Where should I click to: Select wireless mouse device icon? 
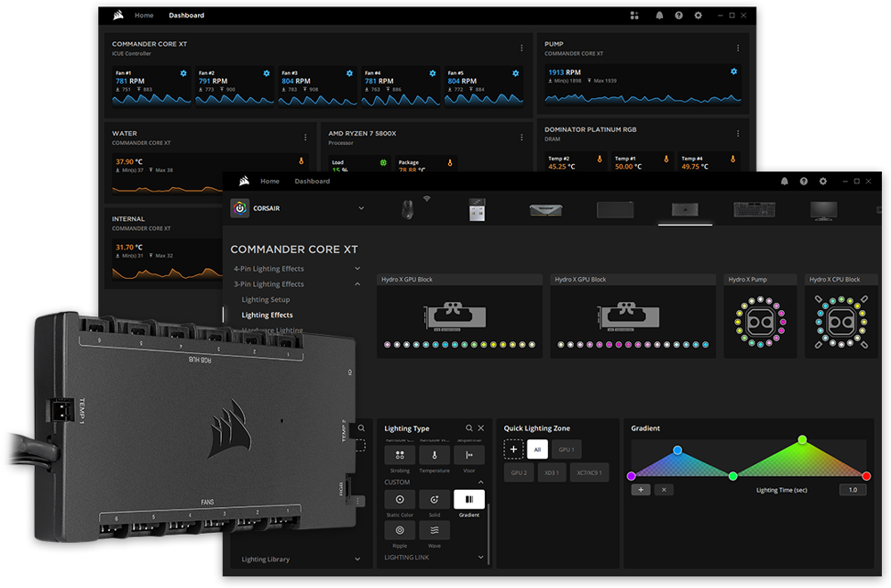(407, 209)
